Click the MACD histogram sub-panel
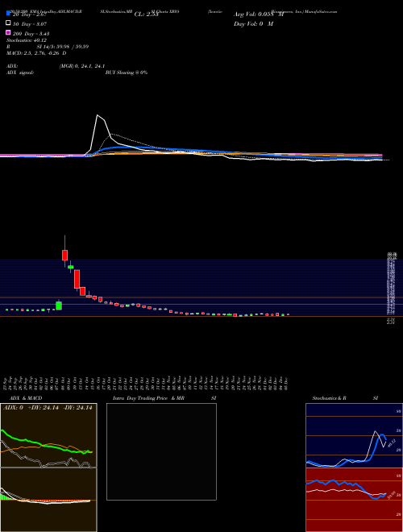Image resolution: width=403 pixels, height=532 pixels. (x=48, y=500)
